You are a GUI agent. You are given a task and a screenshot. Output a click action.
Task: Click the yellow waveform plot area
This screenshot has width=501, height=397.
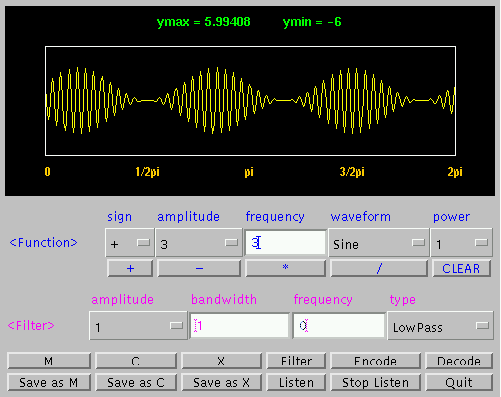pyautogui.click(x=250, y=101)
